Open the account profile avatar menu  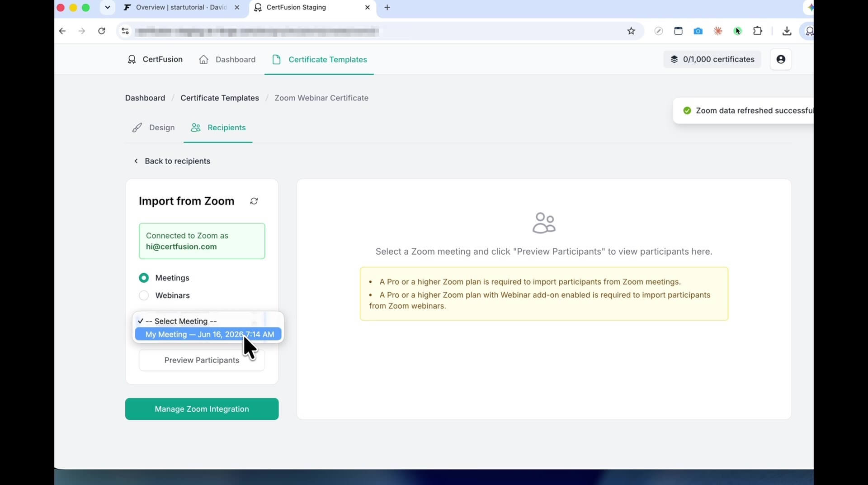click(781, 59)
